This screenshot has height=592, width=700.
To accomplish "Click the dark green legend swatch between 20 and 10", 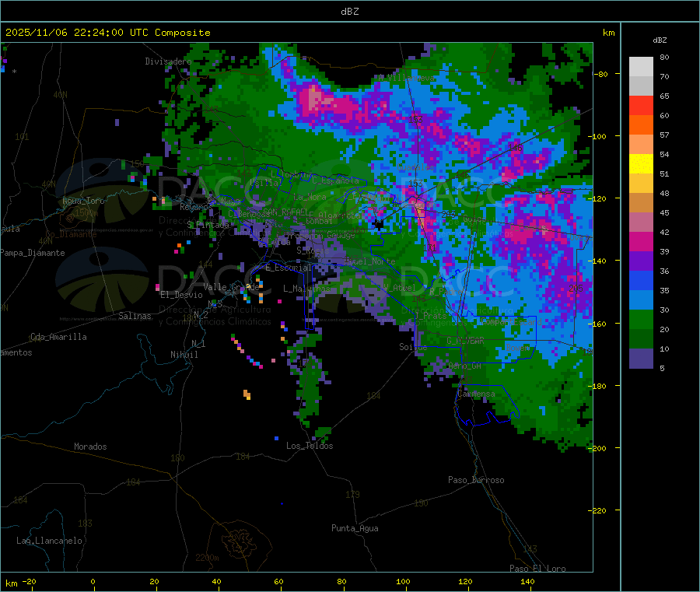I will [x=641, y=339].
